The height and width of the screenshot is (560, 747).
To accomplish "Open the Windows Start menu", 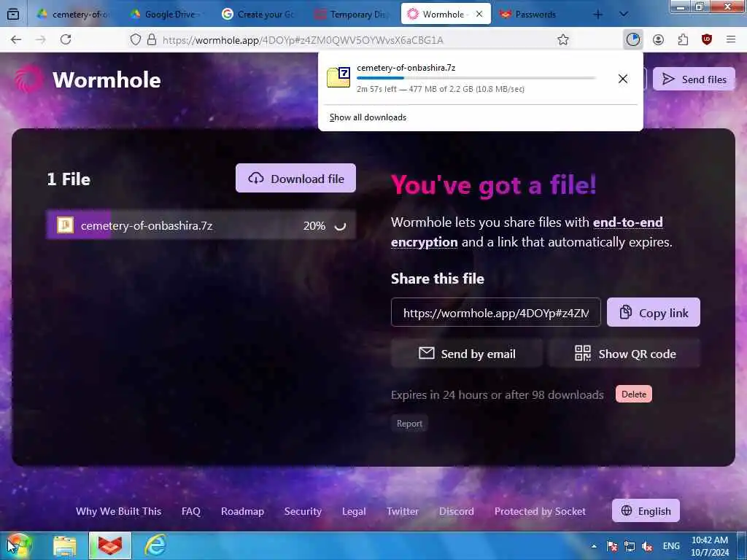I will [x=18, y=545].
